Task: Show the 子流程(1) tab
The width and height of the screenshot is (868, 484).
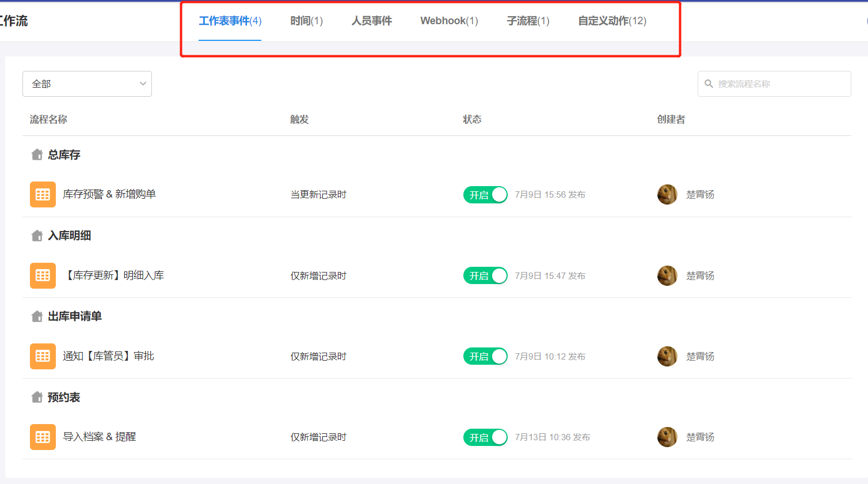Action: pyautogui.click(x=528, y=21)
